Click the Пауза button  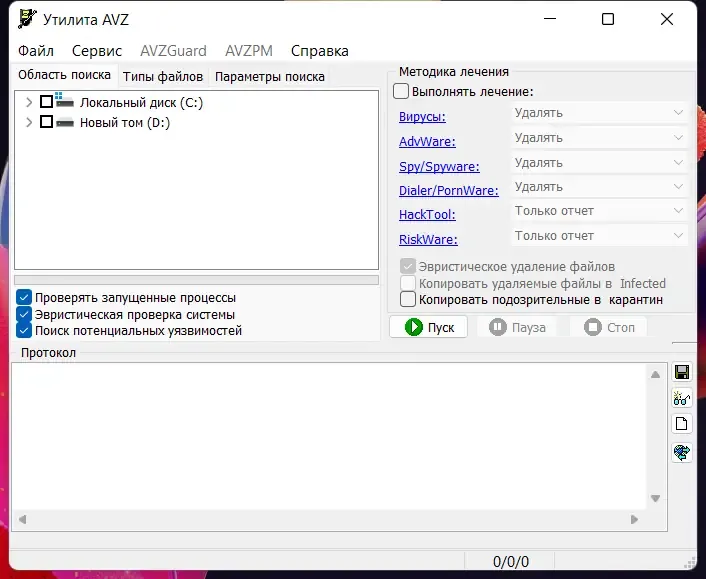pyautogui.click(x=517, y=327)
